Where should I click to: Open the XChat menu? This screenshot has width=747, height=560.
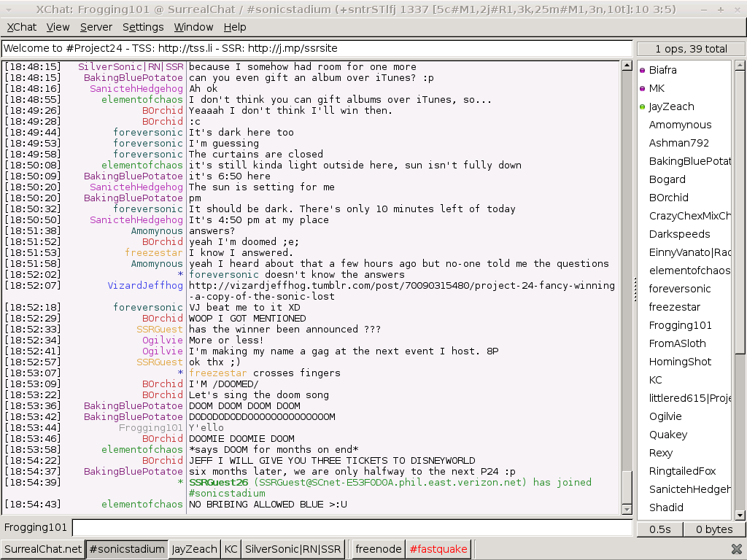point(22,27)
